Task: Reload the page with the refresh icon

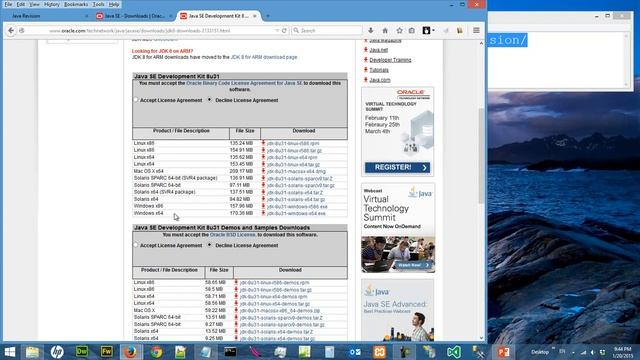Action: [284, 31]
